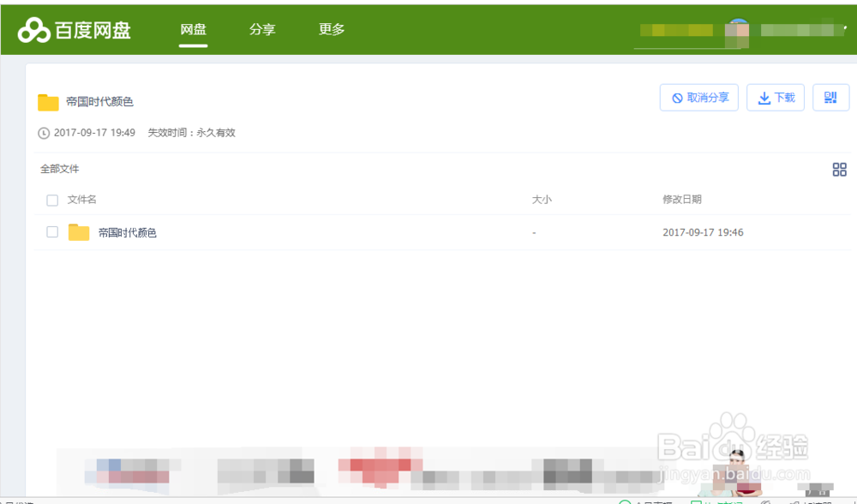Switch to grid view layout
857x504 pixels.
[840, 170]
